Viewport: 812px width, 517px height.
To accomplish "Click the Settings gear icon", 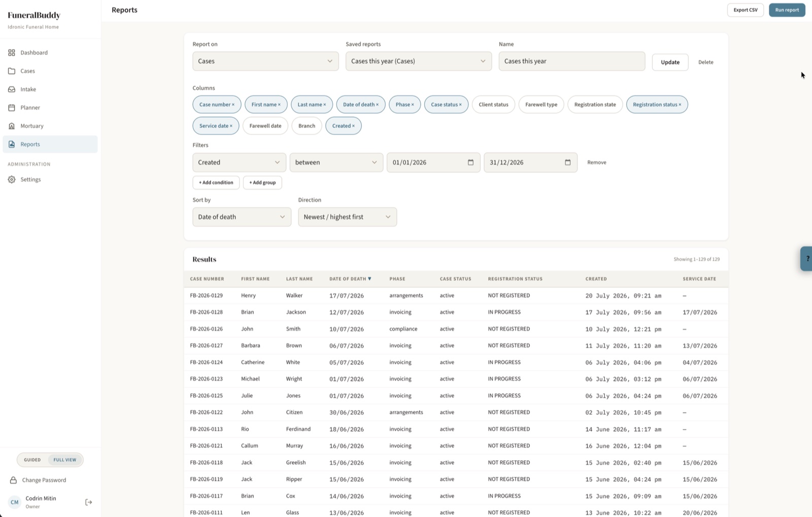I will coord(12,180).
